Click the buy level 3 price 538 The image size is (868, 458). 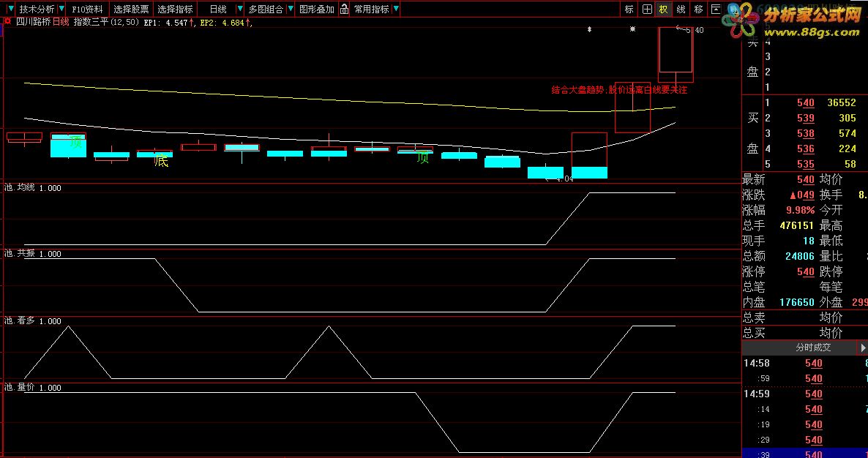tap(806, 133)
